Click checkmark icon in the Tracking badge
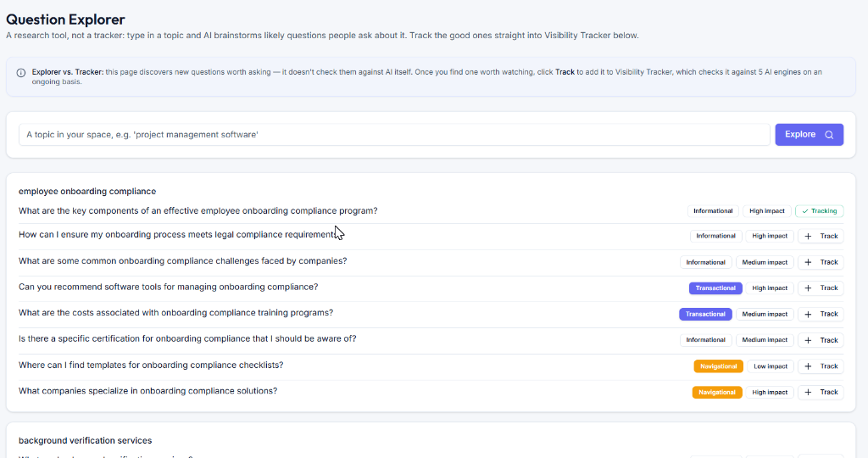This screenshot has height=458, width=868. point(805,211)
